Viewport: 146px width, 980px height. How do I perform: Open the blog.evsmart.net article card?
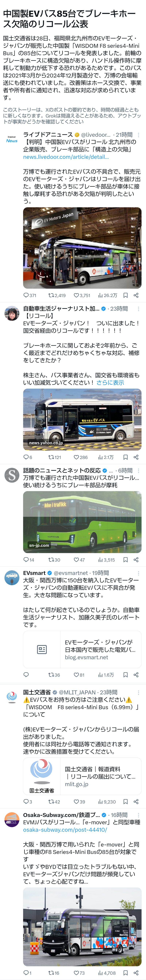pyautogui.click(x=82, y=649)
